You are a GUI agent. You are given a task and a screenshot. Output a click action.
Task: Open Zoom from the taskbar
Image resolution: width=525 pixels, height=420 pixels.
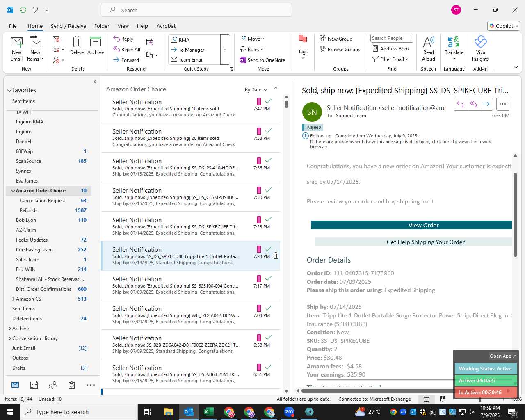[x=289, y=412]
